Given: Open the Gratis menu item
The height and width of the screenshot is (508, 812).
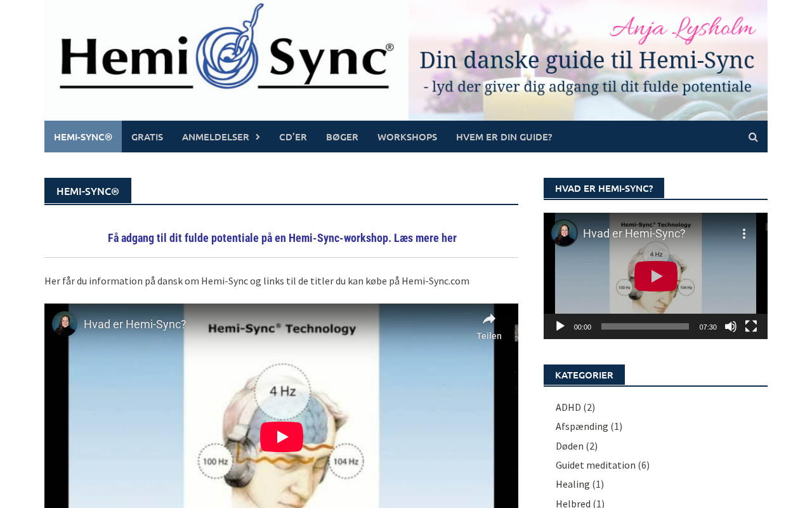Looking at the screenshot, I should 147,137.
